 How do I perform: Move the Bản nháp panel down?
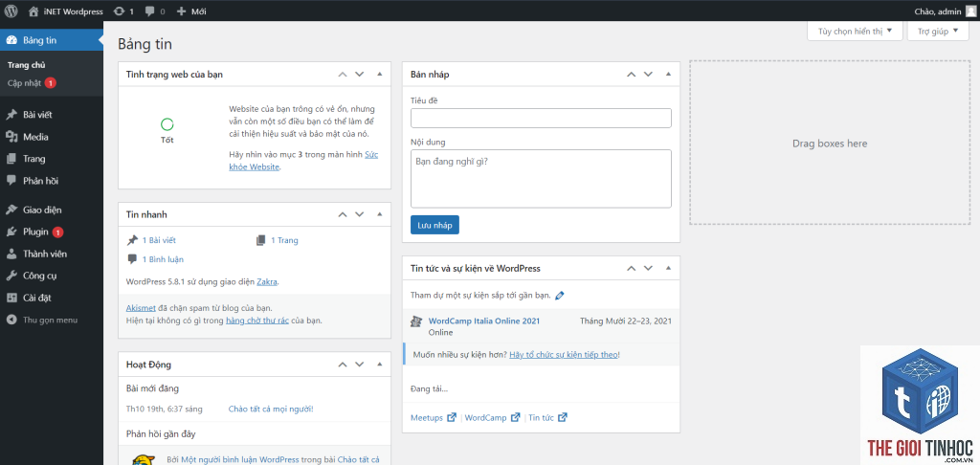pos(648,74)
